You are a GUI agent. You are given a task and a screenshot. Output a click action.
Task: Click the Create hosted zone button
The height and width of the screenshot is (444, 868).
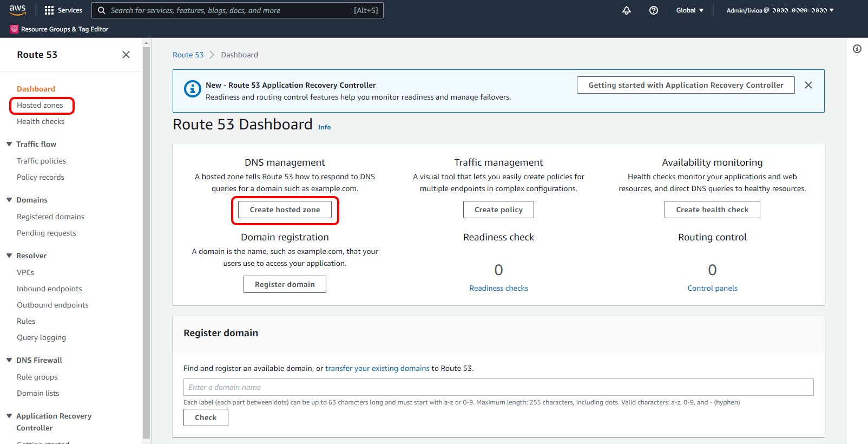pyautogui.click(x=285, y=210)
